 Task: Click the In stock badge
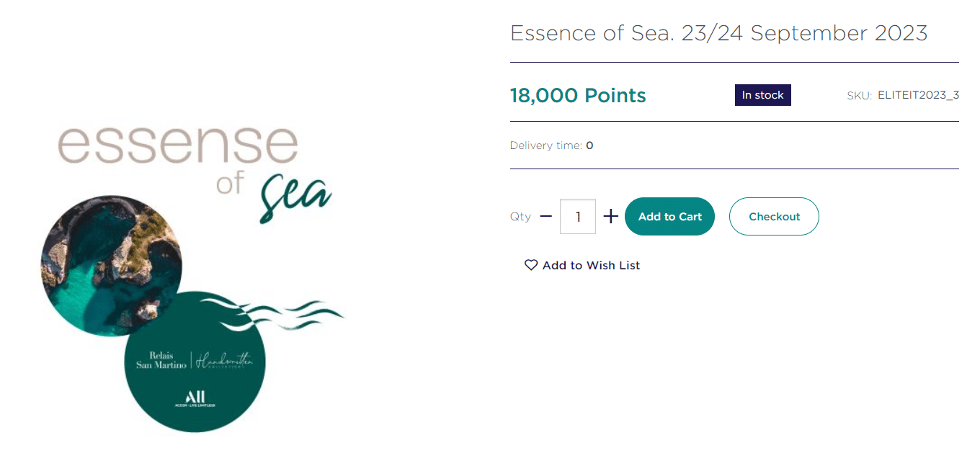[762, 95]
